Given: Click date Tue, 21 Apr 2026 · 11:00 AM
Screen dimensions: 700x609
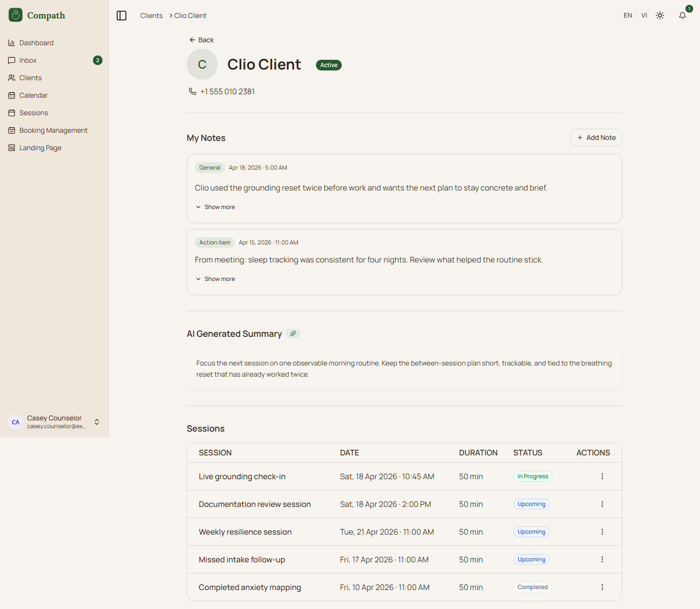Looking at the screenshot, I should (x=387, y=532).
